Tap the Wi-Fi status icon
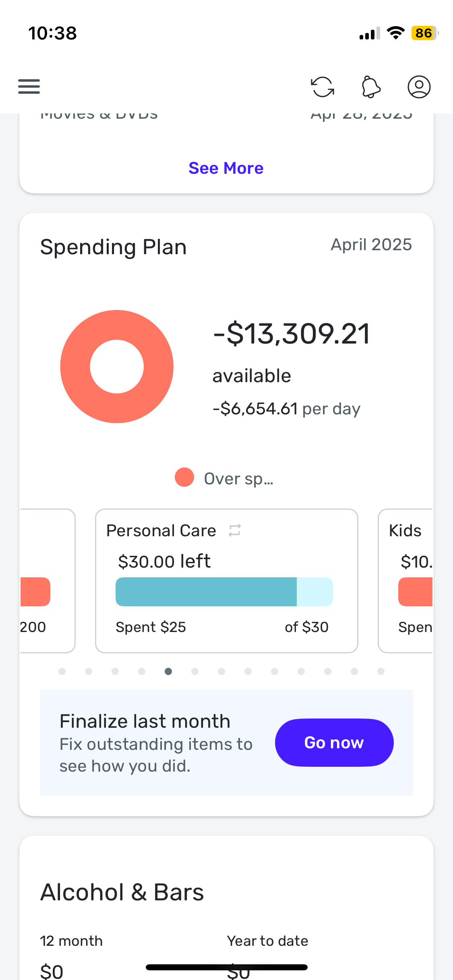The image size is (453, 980). coord(396,33)
